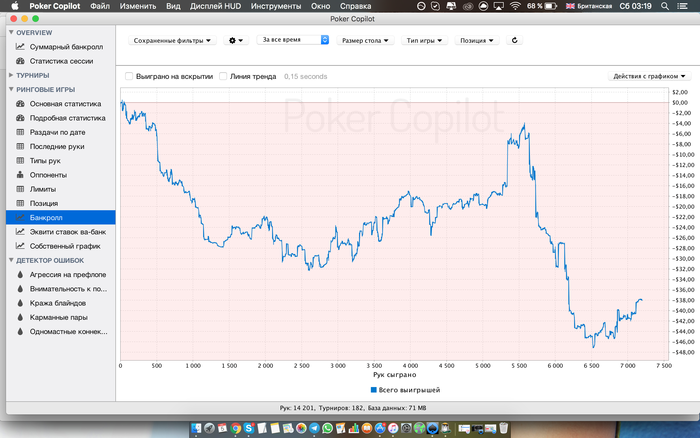Click droplet icon beside Внимательность к по...
700x438 pixels.
(x=20, y=289)
